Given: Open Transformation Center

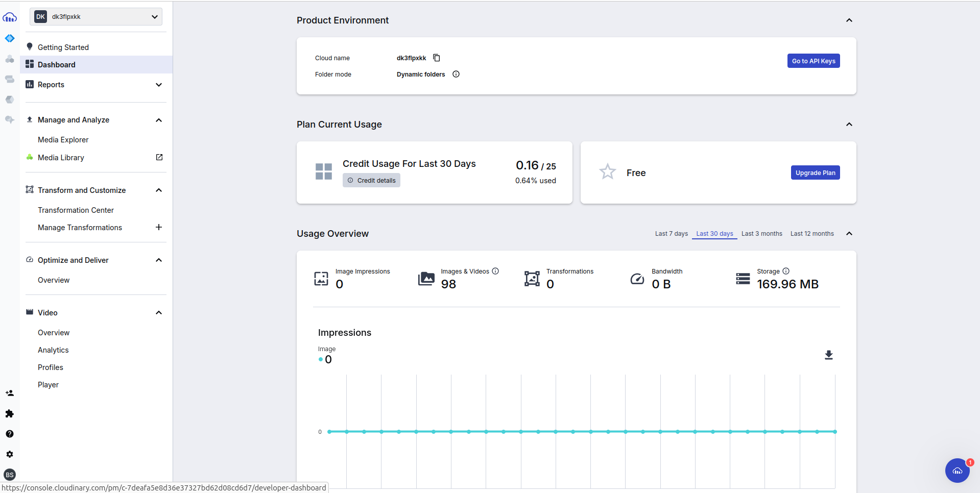Looking at the screenshot, I should 76,210.
